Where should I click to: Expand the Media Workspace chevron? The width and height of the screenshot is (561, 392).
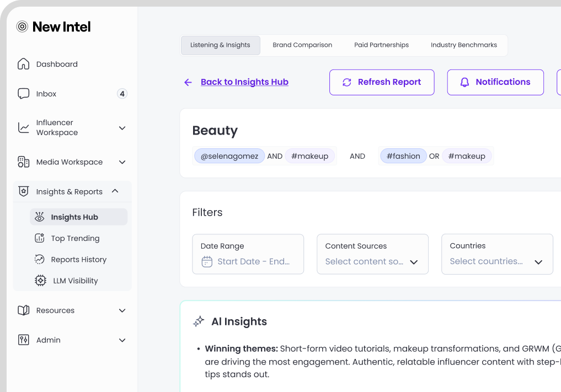(122, 162)
